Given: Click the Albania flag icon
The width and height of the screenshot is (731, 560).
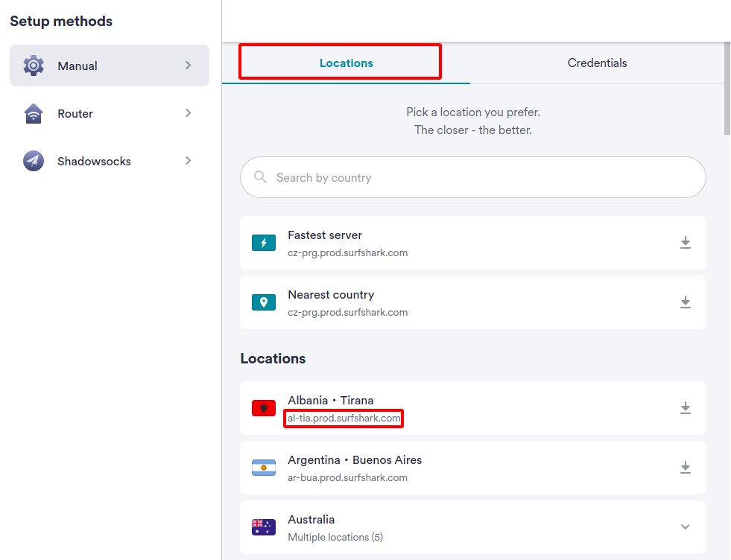Looking at the screenshot, I should (x=263, y=408).
